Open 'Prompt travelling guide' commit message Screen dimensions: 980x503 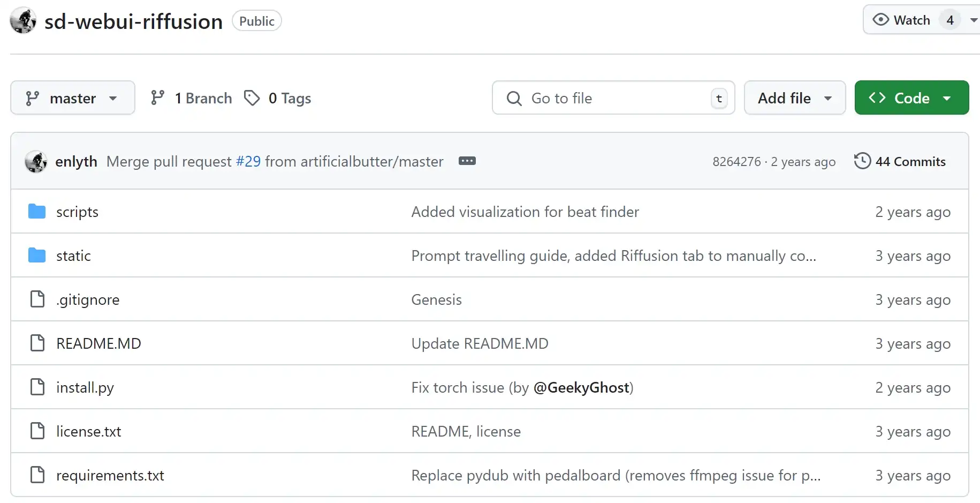[614, 256]
